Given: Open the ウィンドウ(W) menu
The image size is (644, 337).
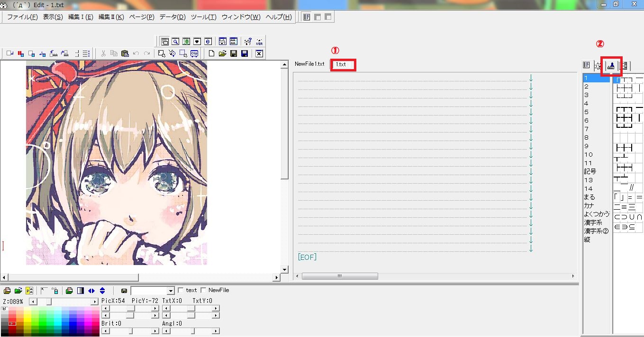Looking at the screenshot, I should tap(241, 17).
